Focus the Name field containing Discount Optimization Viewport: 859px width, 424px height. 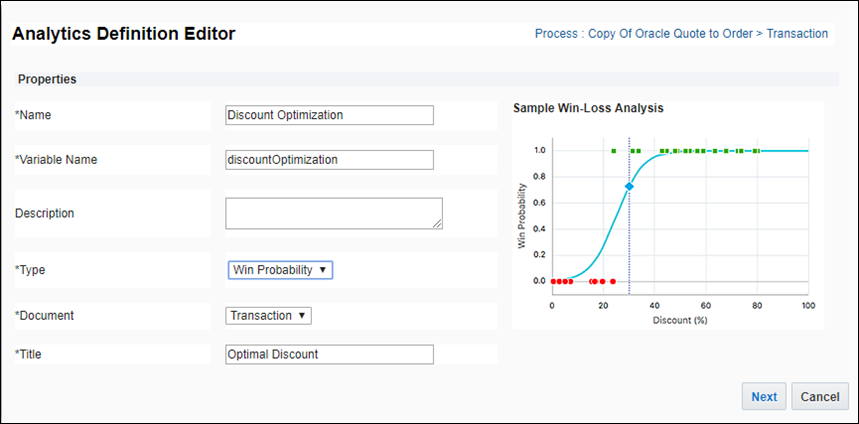pos(330,115)
